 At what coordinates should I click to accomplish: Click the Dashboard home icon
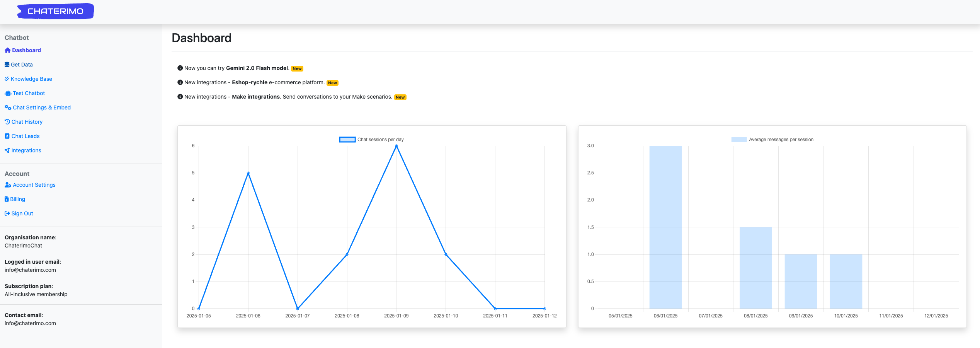pyautogui.click(x=7, y=50)
